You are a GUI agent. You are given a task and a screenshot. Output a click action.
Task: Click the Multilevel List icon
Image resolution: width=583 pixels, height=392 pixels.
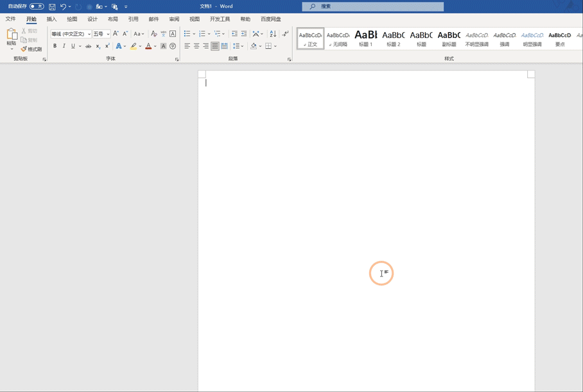click(x=218, y=34)
